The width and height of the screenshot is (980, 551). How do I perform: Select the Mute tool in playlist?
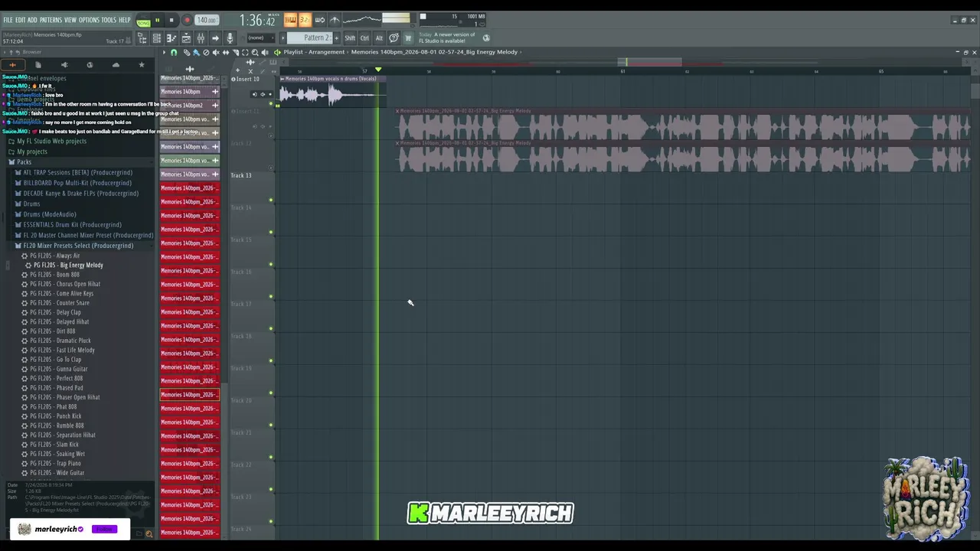216,52
